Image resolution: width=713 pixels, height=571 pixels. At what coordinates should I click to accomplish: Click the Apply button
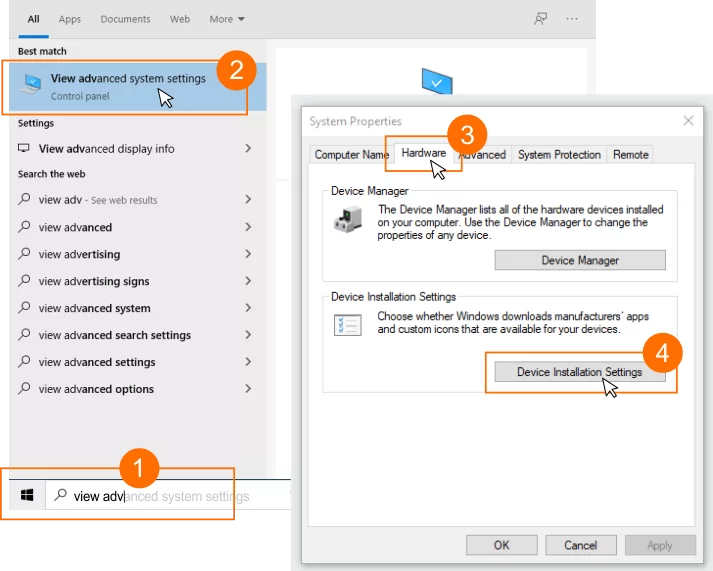coord(660,545)
